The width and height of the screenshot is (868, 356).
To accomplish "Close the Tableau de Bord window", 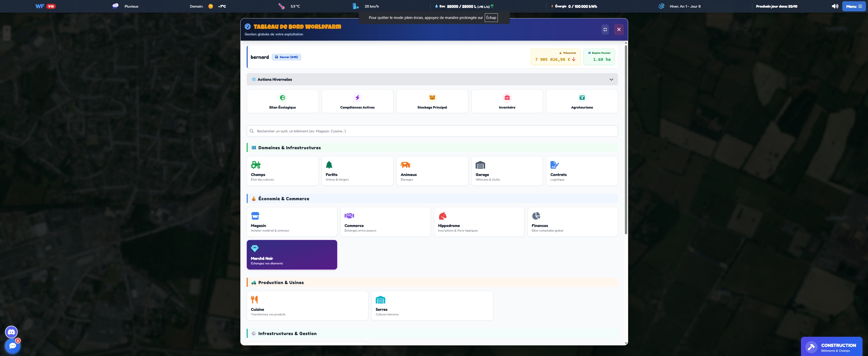I will click(x=619, y=29).
